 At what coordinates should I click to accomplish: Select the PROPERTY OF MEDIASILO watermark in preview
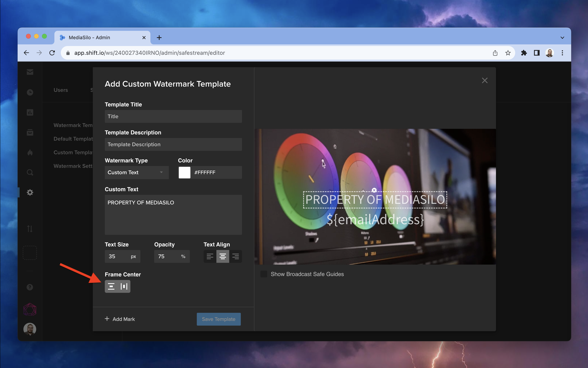point(375,200)
